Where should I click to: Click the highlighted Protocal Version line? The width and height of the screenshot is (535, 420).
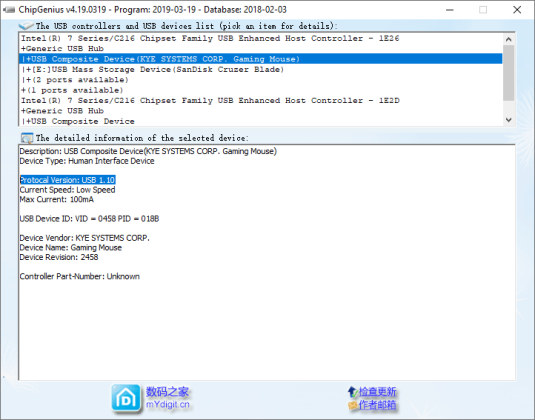[68, 180]
